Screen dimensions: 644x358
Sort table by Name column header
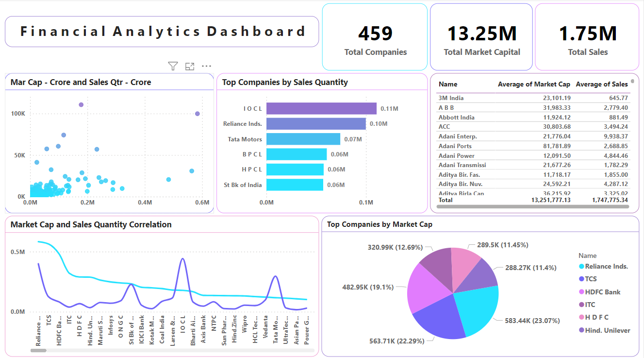[x=448, y=84]
